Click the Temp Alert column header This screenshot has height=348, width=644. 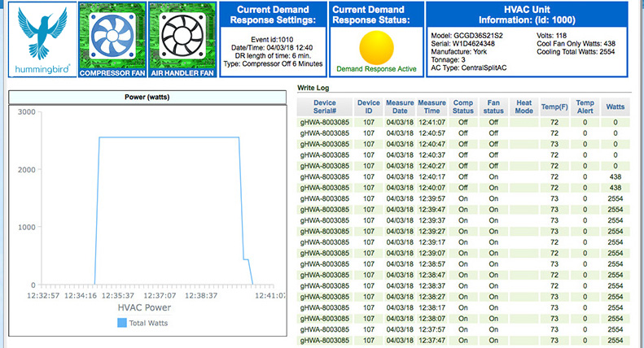[585, 108]
